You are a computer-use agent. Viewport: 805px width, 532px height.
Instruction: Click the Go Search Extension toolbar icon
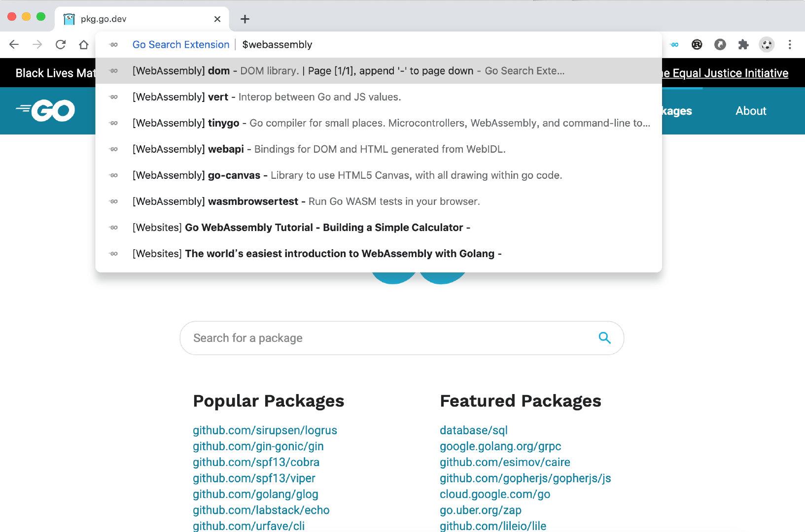(x=674, y=45)
